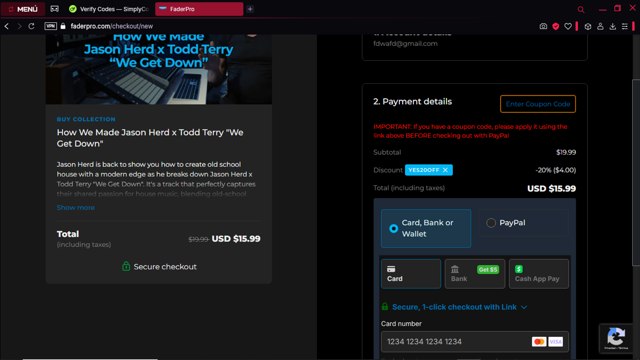The image size is (640, 360).
Task: Choose the Bank payment method tab
Action: tap(475, 274)
